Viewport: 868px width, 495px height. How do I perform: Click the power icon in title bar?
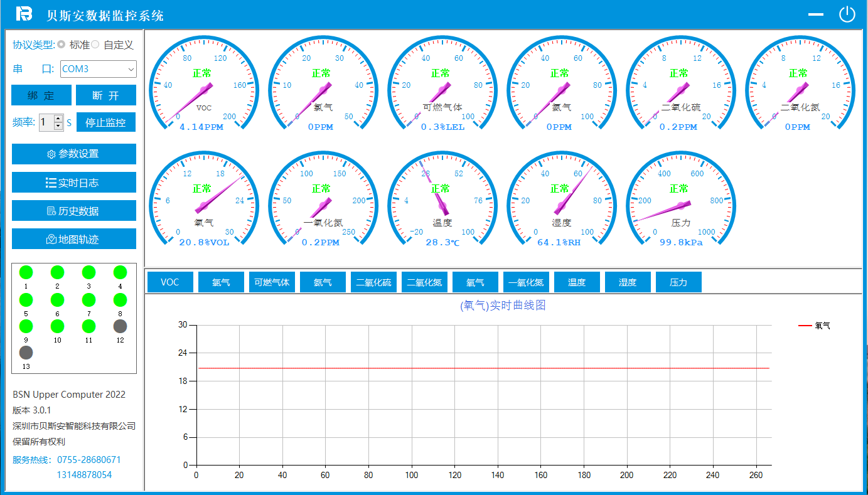(847, 14)
